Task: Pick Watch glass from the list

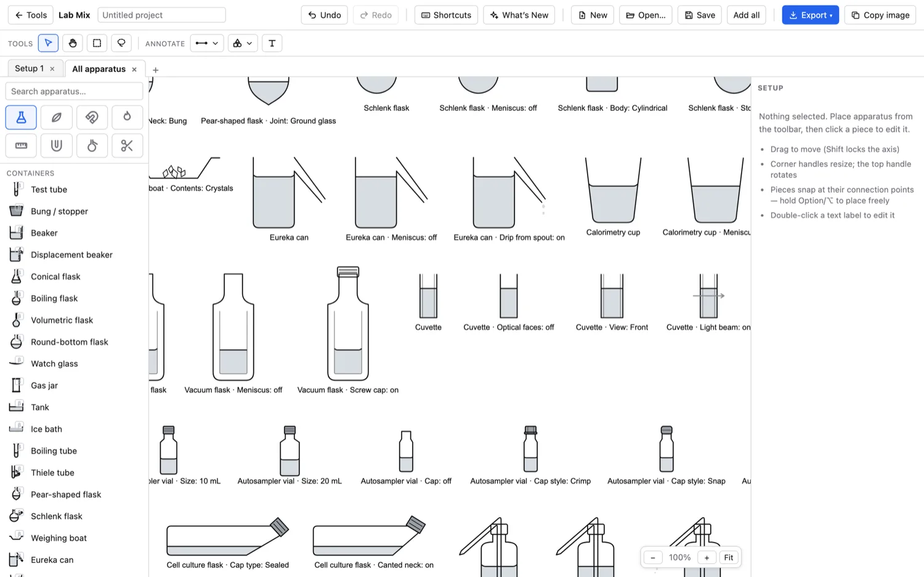Action: pyautogui.click(x=74, y=364)
